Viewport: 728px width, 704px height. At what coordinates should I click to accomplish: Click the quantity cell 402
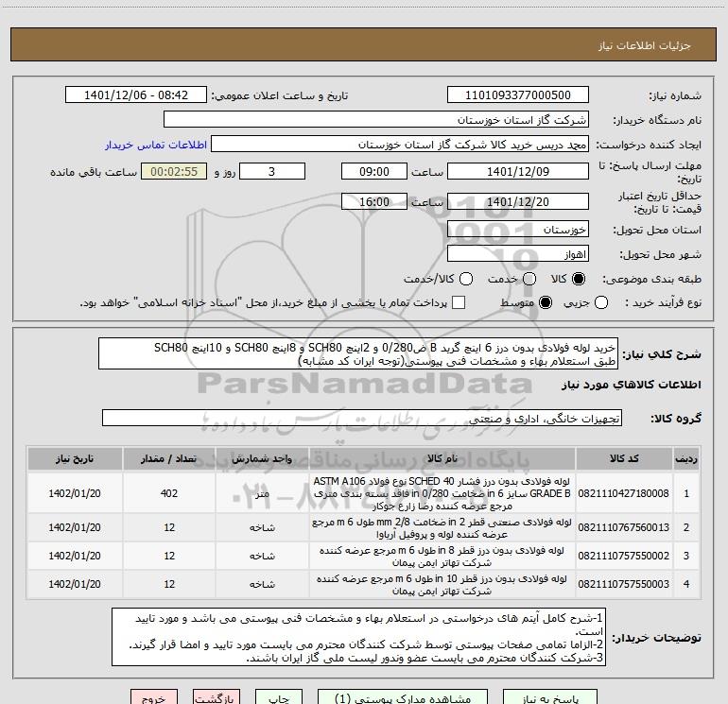169,493
